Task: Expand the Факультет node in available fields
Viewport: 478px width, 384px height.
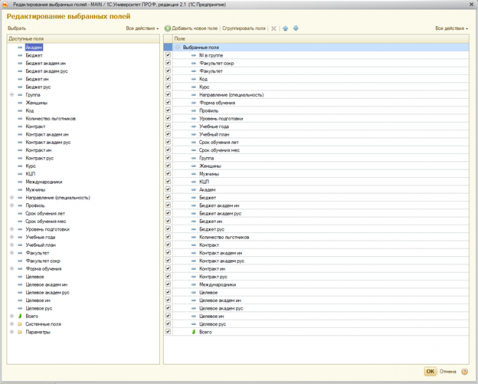Action: pos(12,253)
